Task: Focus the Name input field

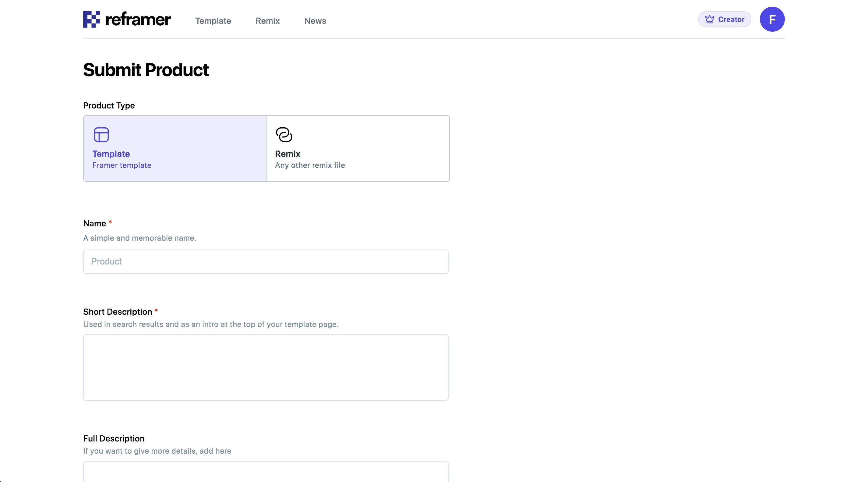Action: coord(266,261)
